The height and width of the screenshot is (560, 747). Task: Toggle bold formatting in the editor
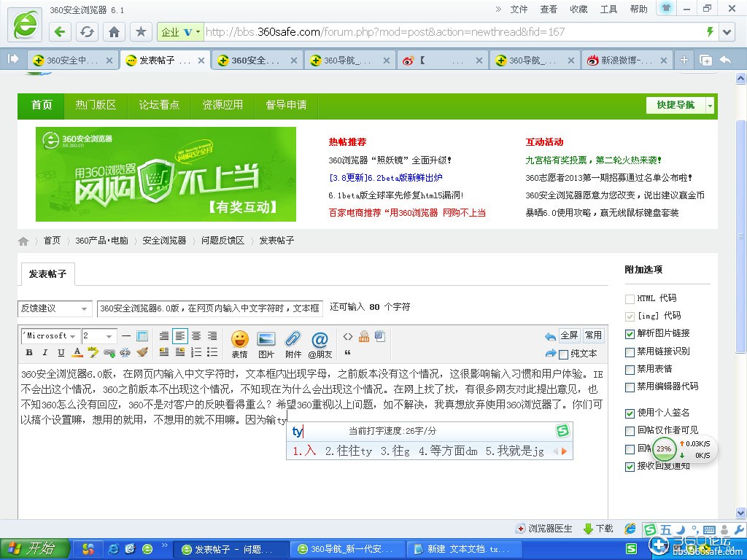pos(29,352)
